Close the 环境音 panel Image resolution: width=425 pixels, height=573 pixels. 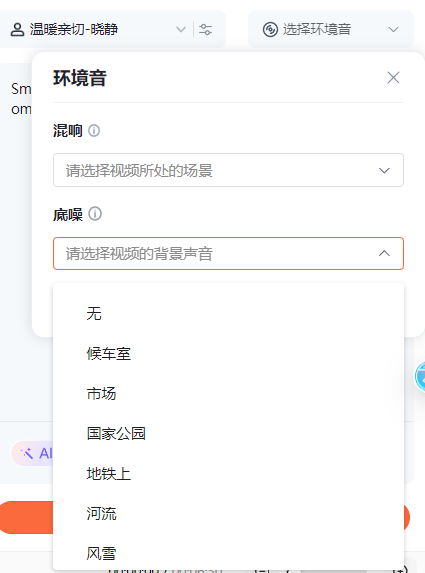pos(393,77)
